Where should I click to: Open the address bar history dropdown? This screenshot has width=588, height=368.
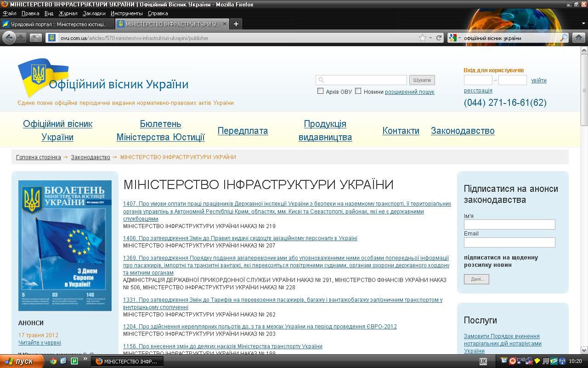[430, 38]
